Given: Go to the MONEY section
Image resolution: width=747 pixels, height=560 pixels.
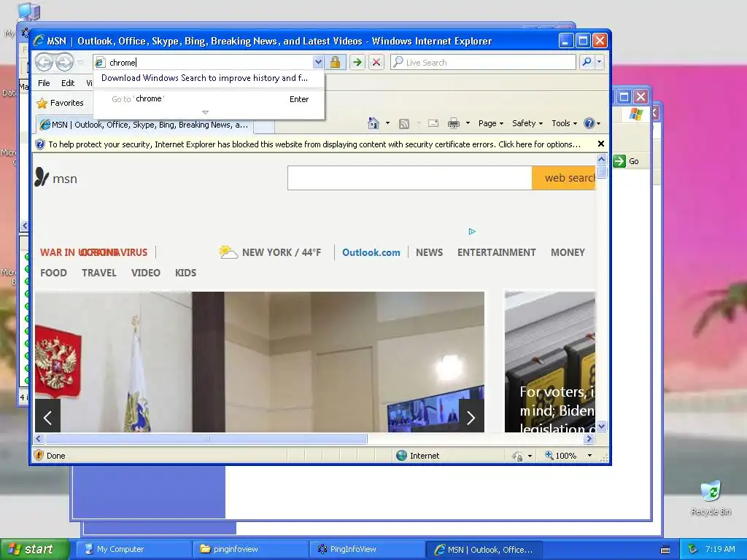Looking at the screenshot, I should tap(568, 252).
